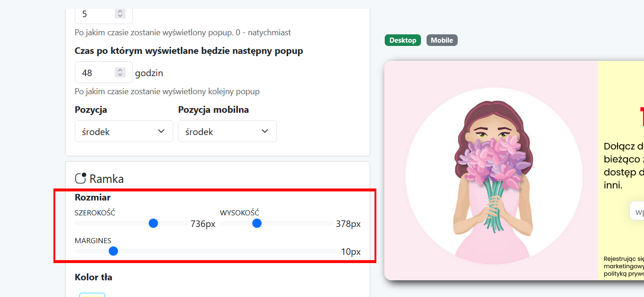Click the Ramka frame icon
Screen dimensions: 644x297
pyautogui.click(x=81, y=178)
